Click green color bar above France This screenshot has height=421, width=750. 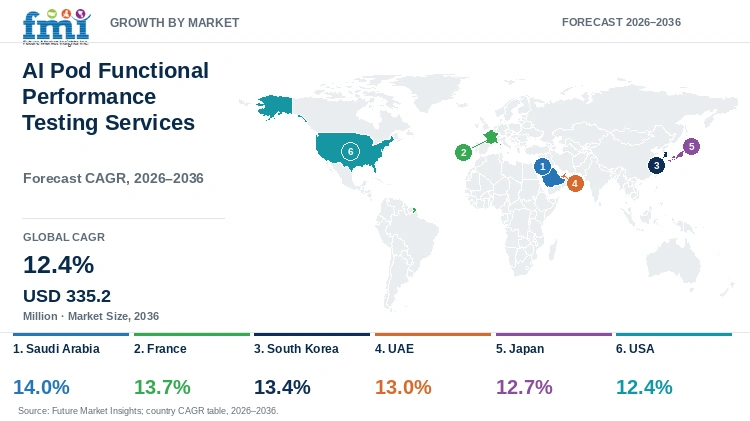pos(192,334)
